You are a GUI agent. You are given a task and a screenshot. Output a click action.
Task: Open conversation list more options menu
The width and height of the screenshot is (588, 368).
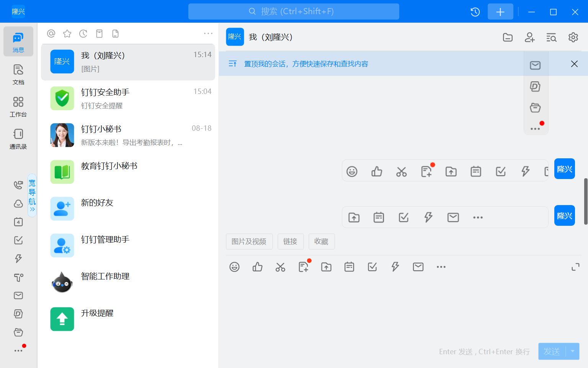point(208,34)
